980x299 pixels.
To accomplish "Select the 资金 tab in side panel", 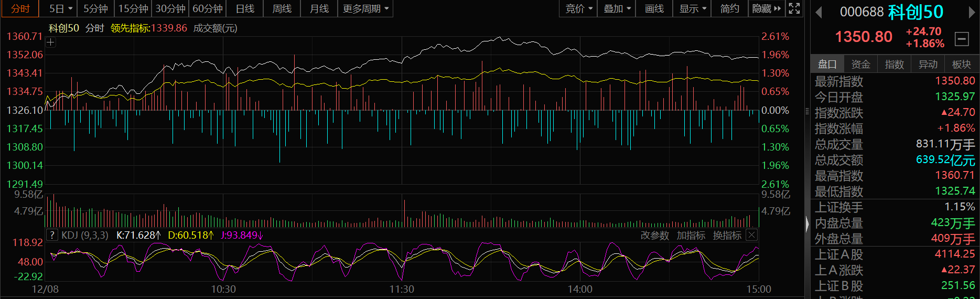I will [860, 64].
